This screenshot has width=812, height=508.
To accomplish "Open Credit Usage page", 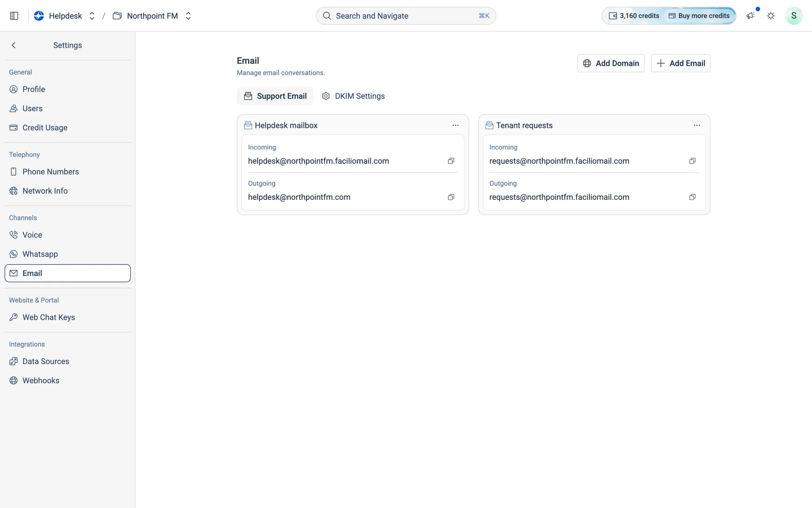I will tap(67, 128).
